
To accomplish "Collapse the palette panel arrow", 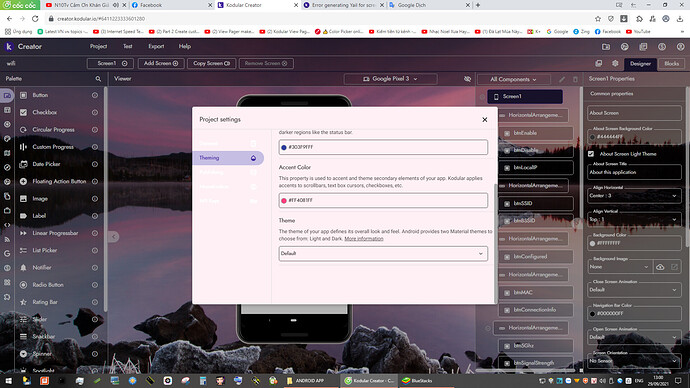I will pyautogui.click(x=113, y=237).
